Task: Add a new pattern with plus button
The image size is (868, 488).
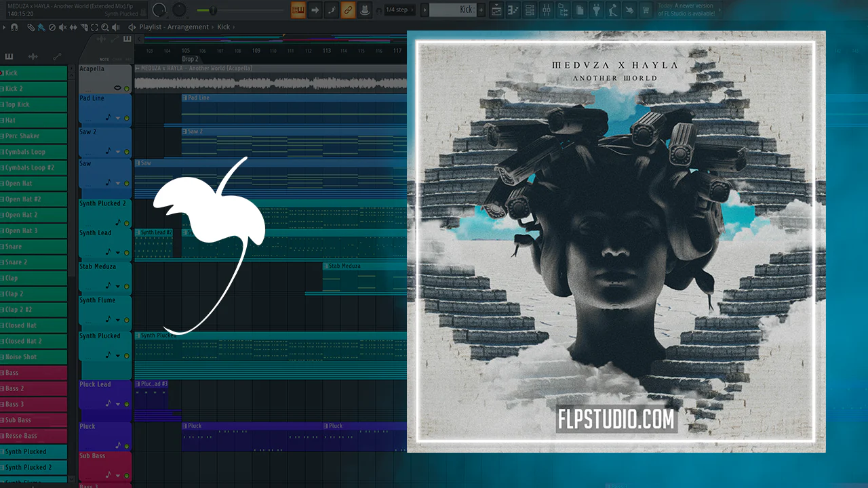Action: tap(481, 9)
